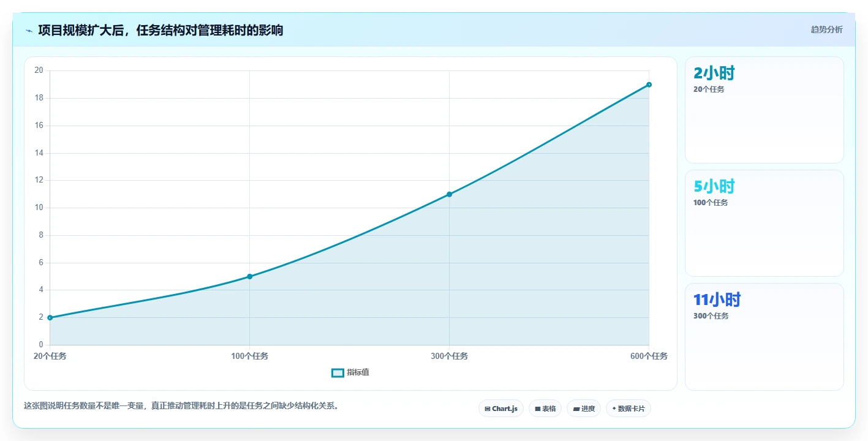Click the 20个任务 caption under 2小时
868x441 pixels.
point(709,89)
